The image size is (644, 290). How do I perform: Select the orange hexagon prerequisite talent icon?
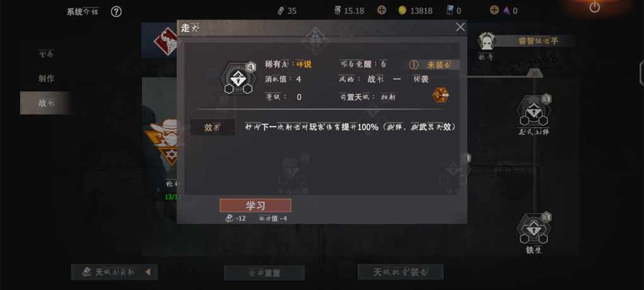(x=440, y=95)
